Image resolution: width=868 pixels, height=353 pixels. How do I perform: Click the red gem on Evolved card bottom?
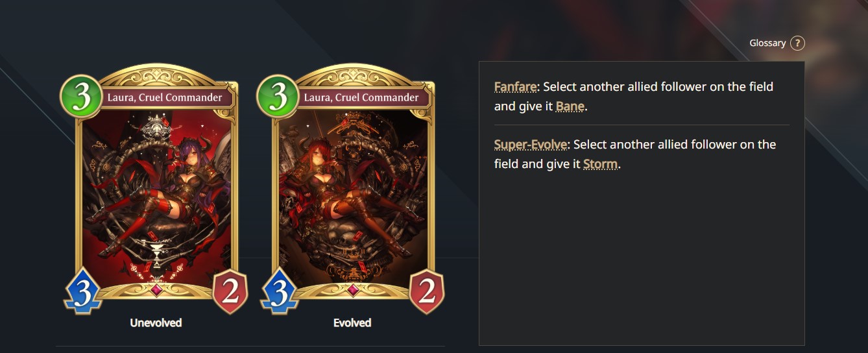[x=353, y=289]
